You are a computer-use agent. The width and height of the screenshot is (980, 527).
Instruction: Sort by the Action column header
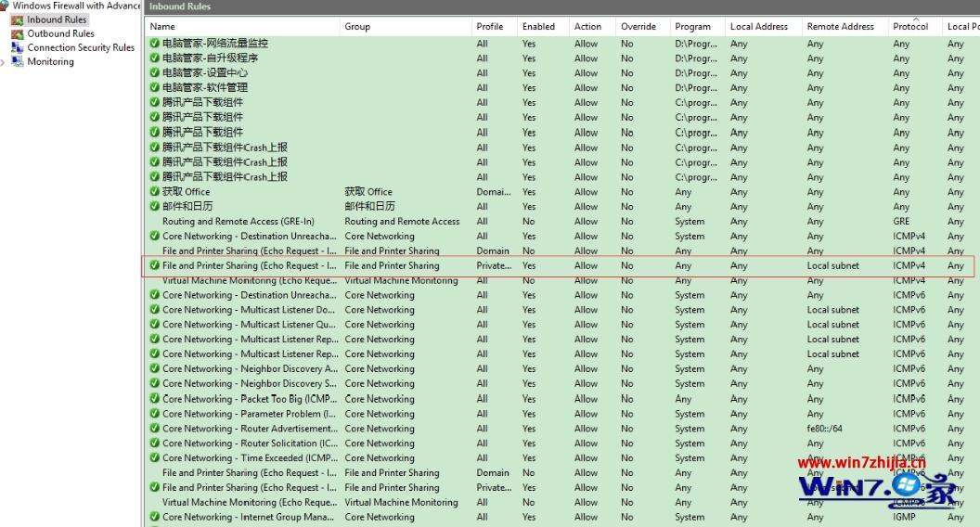587,26
